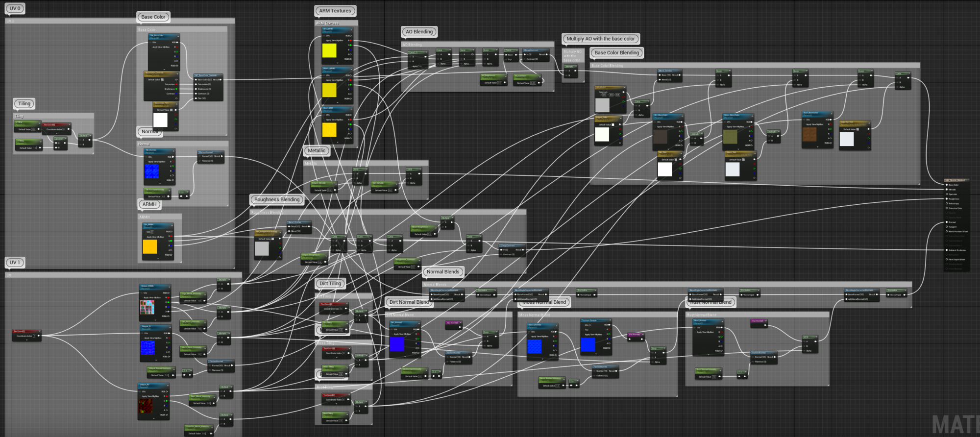Click the yellow Dirt_ARMH texture preview

pos(329,50)
